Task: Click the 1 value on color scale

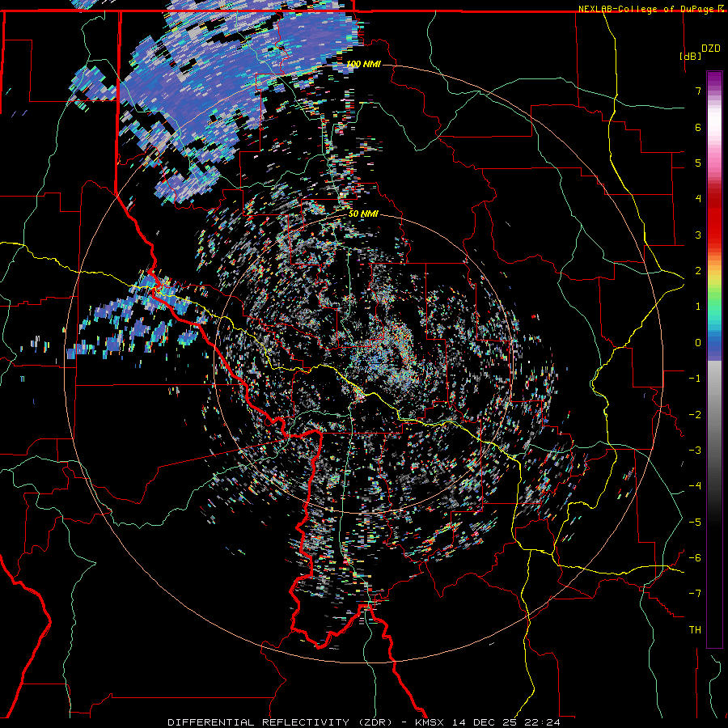Action: [x=698, y=307]
